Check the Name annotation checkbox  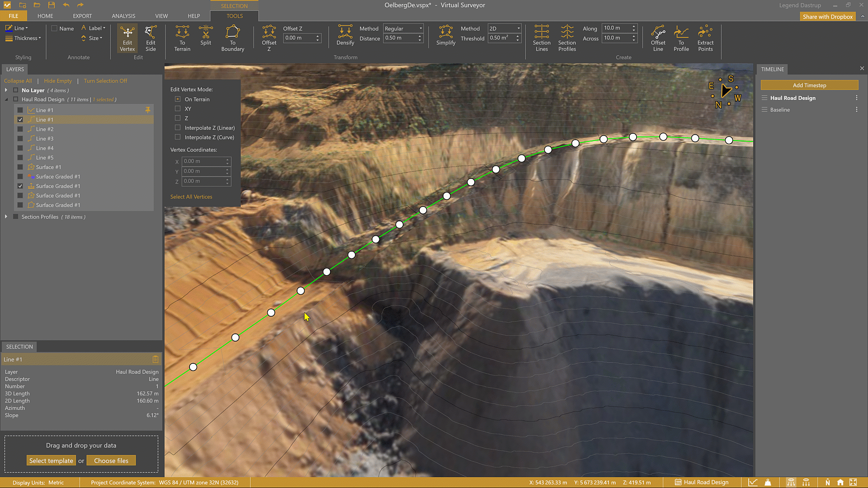point(55,28)
